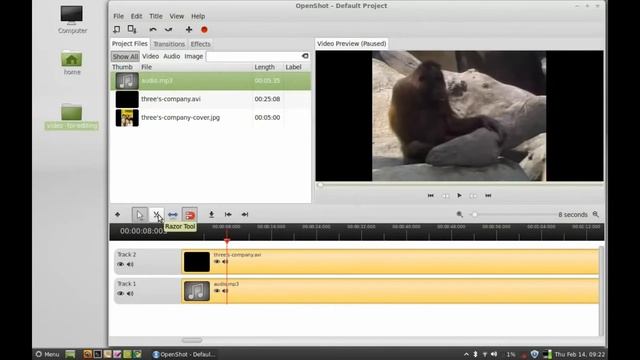The height and width of the screenshot is (360, 640).
Task: Mute the three's-company.avi clip
Action: pyautogui.click(x=225, y=262)
